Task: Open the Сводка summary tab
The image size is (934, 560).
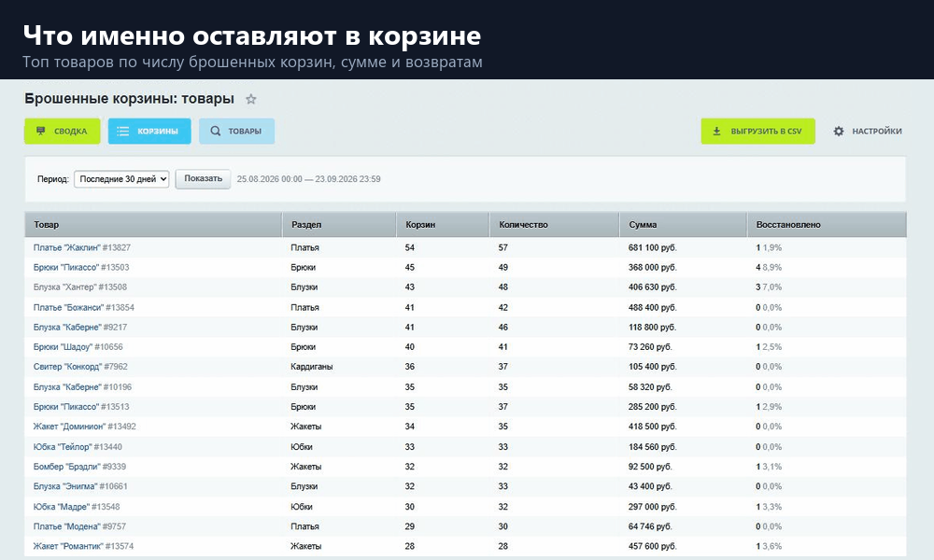Action: (x=62, y=131)
